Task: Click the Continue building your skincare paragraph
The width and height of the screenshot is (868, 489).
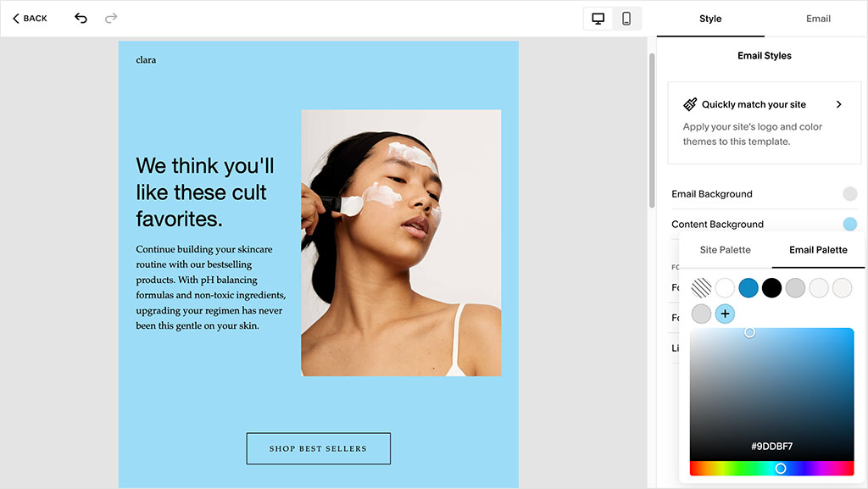Action: (x=210, y=287)
